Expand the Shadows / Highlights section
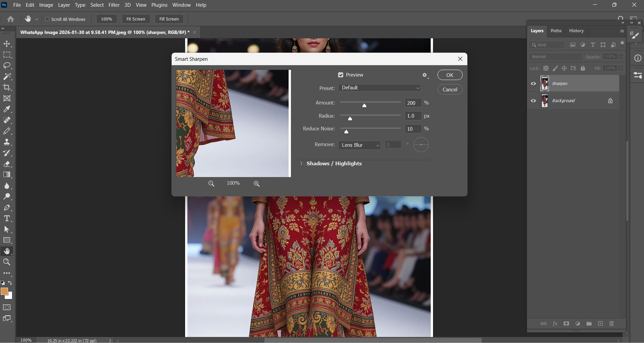This screenshot has width=644, height=343. [x=301, y=164]
